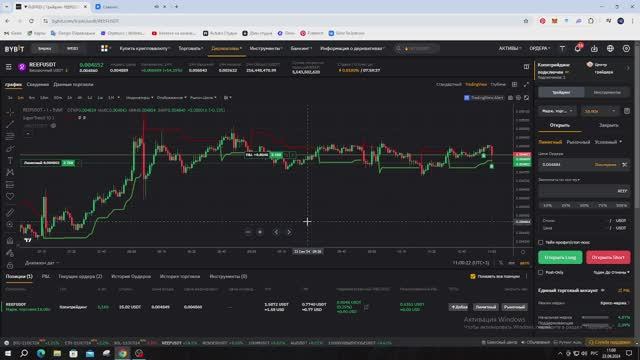The height and width of the screenshot is (360, 640).
Task: Open the calculator icon in order panel
Action: (x=627, y=111)
